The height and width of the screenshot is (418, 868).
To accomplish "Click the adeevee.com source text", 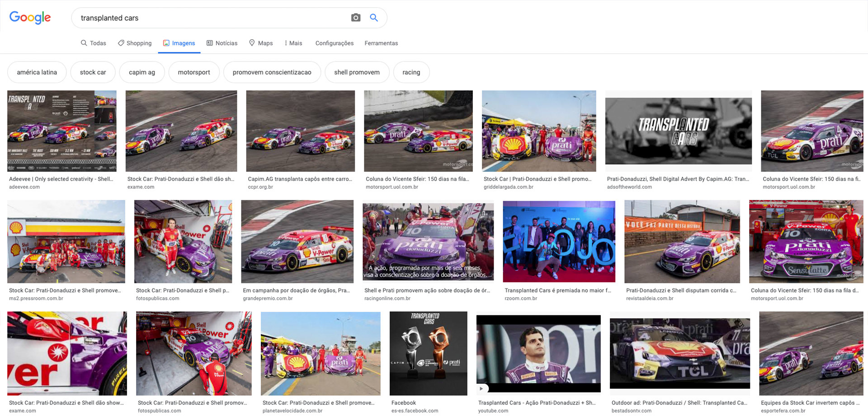I will (x=24, y=187).
